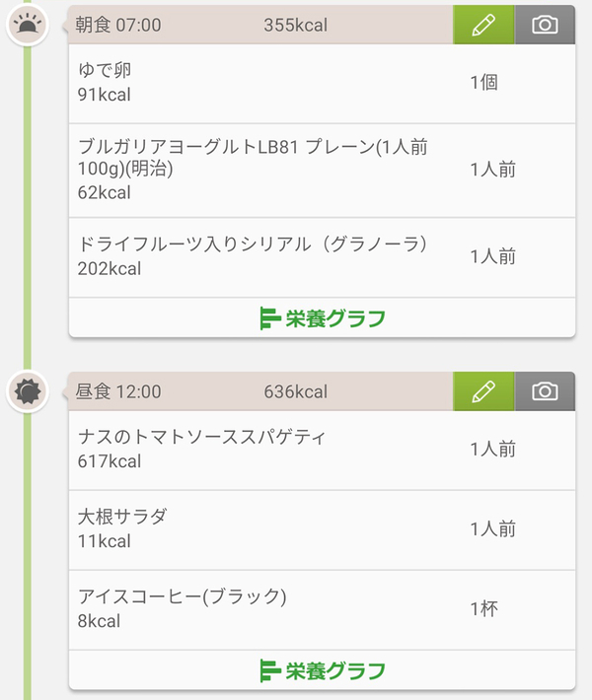Select the 大根サラダ food item
The height and width of the screenshot is (700, 592).
[122, 517]
